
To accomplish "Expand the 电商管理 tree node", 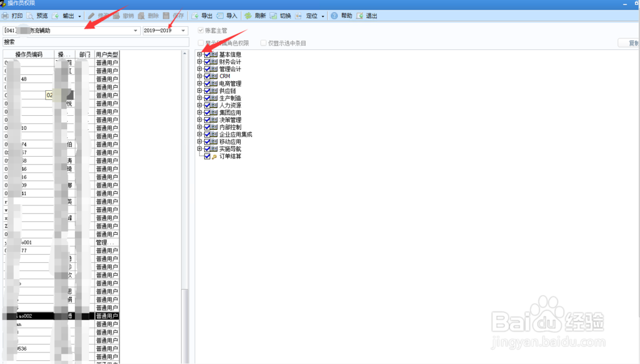I will [200, 83].
